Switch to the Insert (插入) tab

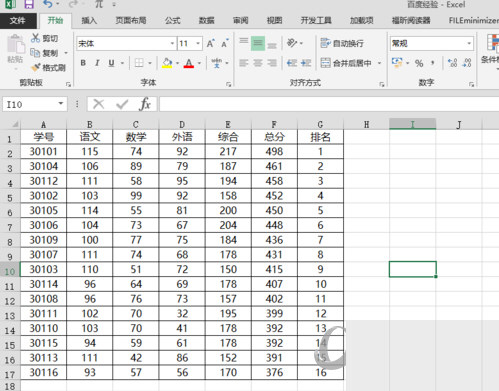click(89, 20)
